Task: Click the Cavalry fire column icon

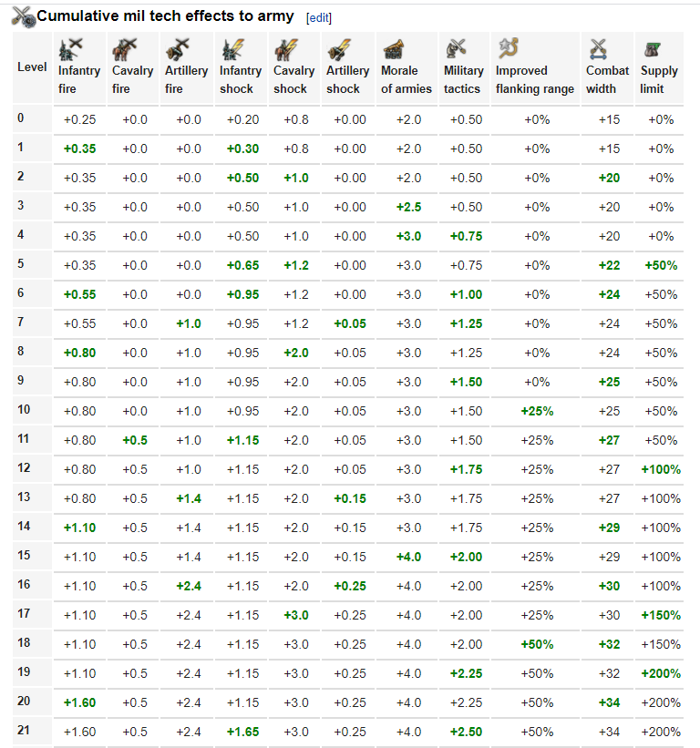Action: pyautogui.click(x=123, y=49)
